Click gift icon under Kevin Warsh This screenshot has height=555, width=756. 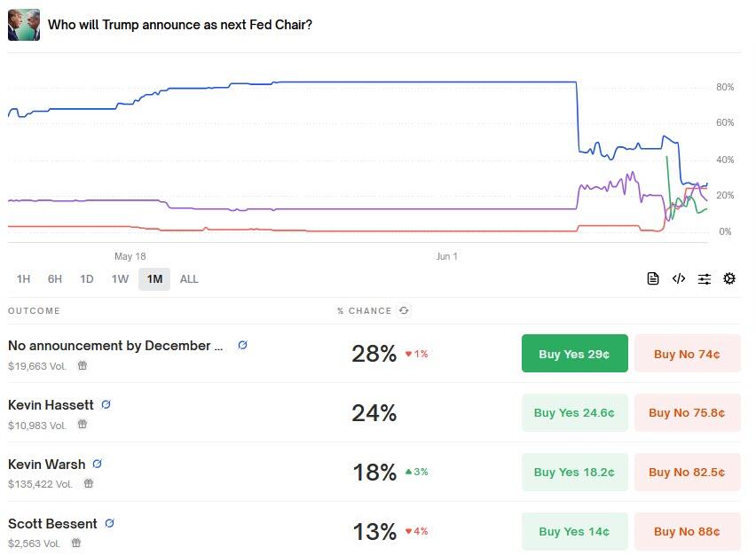[89, 483]
